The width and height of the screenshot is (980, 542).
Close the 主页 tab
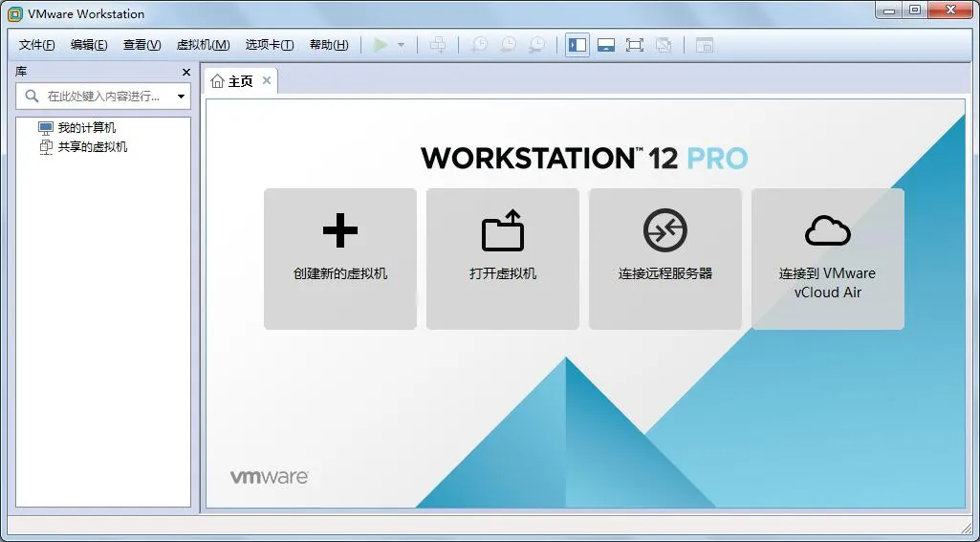[267, 80]
